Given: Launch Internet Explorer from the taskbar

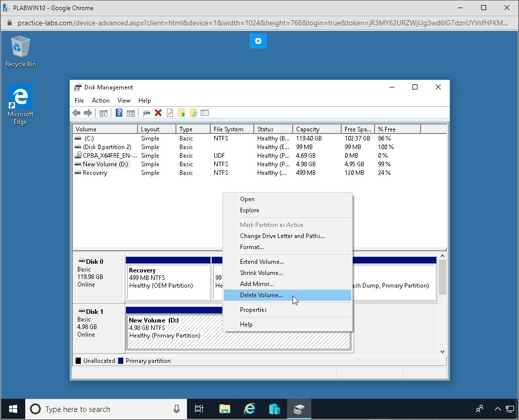Looking at the screenshot, I should [250, 409].
